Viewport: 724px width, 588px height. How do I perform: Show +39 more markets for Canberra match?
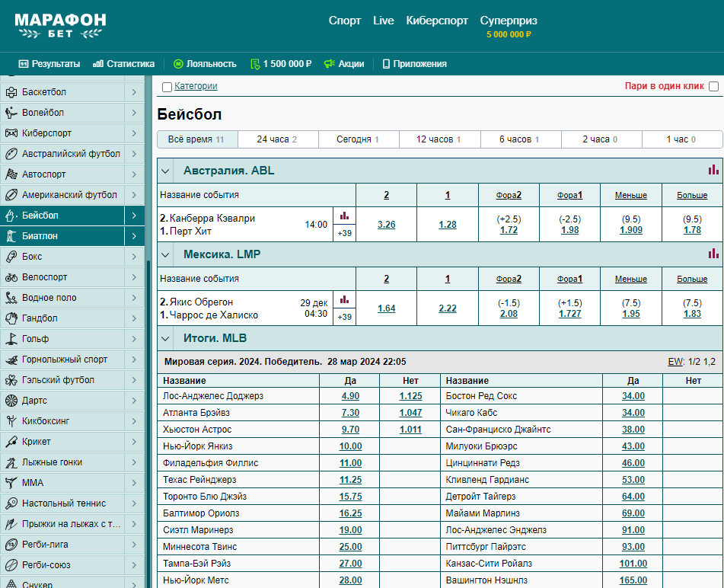[344, 233]
